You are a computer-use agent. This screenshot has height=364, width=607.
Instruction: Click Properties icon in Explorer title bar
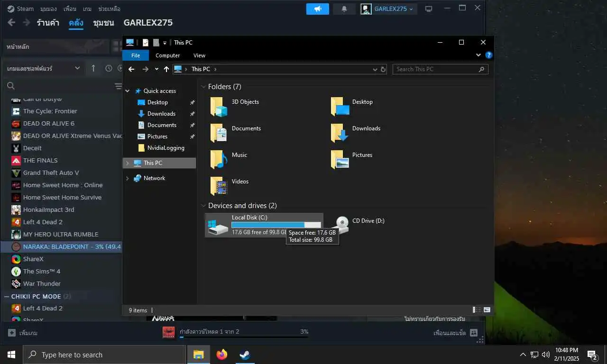(146, 43)
